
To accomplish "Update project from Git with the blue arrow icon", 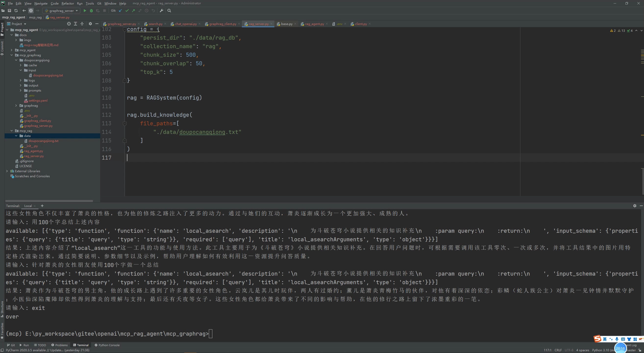I will click(120, 11).
